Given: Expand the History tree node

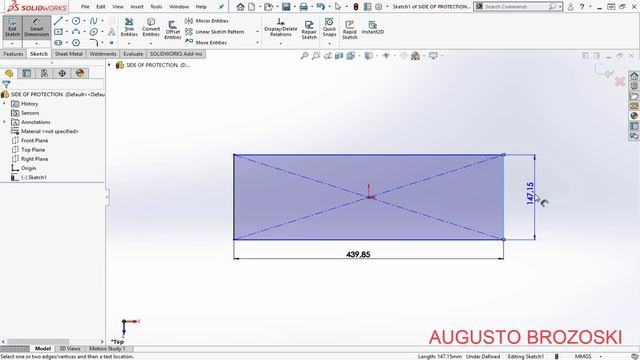Looking at the screenshot, I should [4, 104].
